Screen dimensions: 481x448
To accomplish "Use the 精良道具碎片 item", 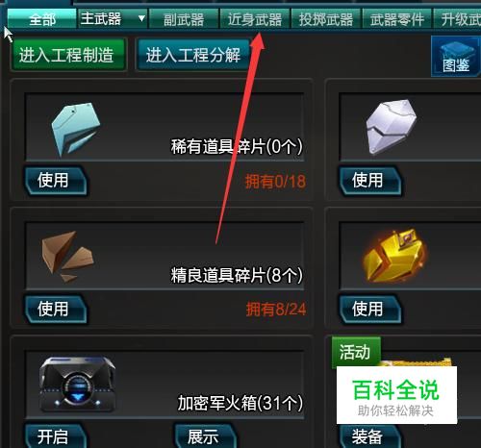I will [x=56, y=309].
